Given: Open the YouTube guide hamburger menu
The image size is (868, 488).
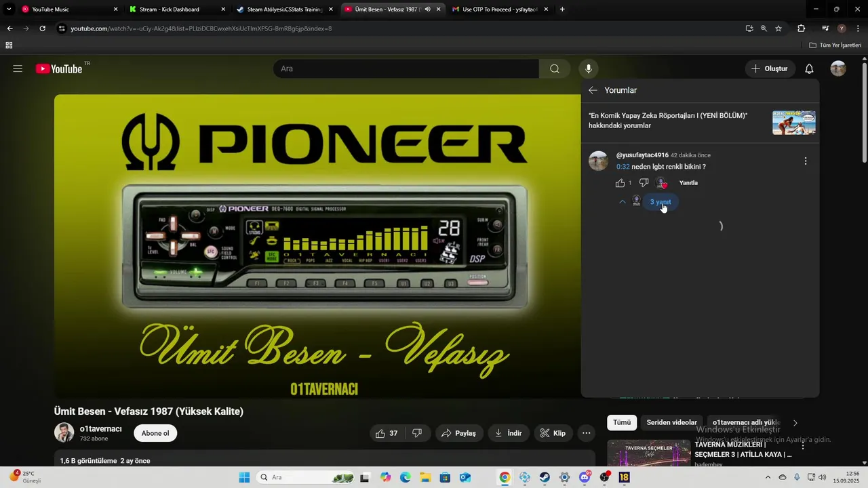Looking at the screenshot, I should coord(18,68).
